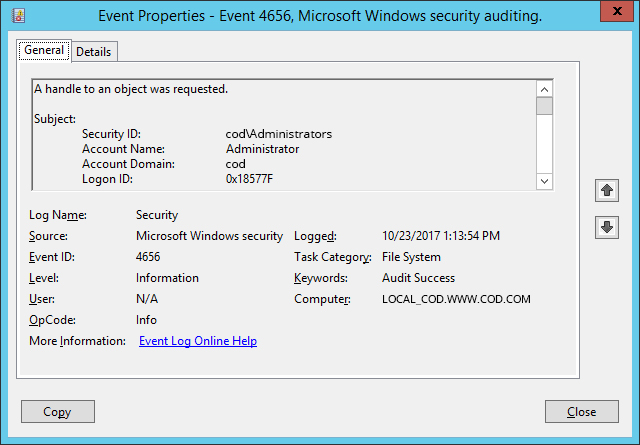Select the General tab
Viewport: 640px width, 445px height.
pyautogui.click(x=44, y=50)
